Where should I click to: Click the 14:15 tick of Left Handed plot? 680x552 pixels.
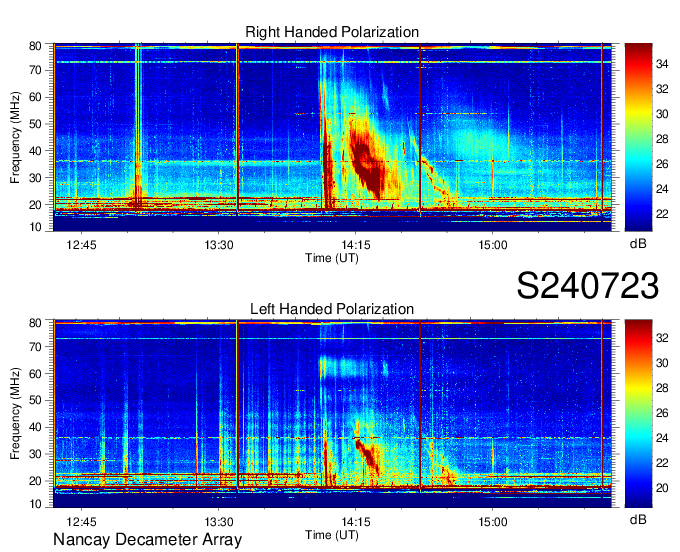(356, 522)
